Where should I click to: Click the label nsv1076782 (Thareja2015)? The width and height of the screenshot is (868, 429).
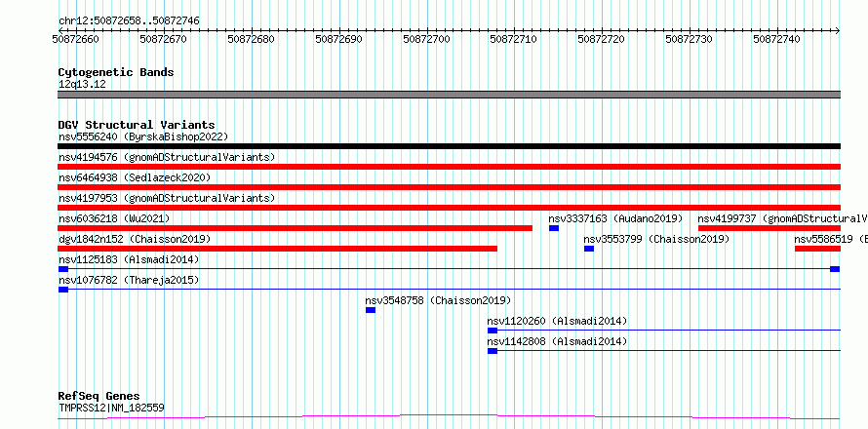tap(129, 280)
